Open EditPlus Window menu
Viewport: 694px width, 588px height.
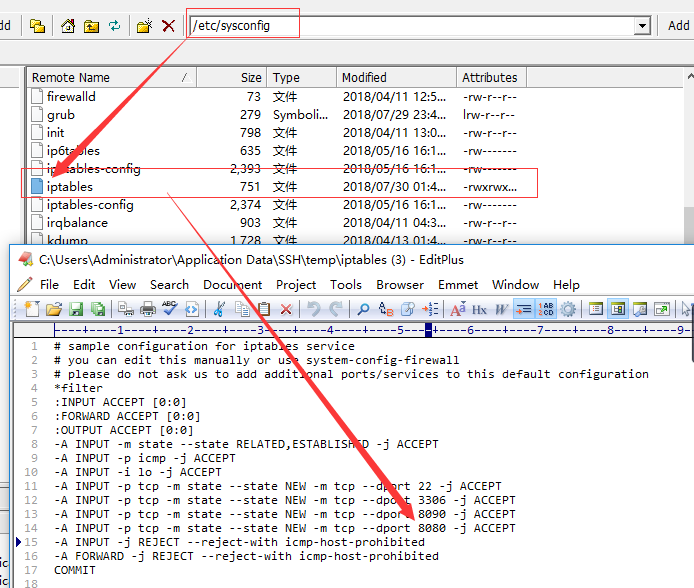point(516,284)
